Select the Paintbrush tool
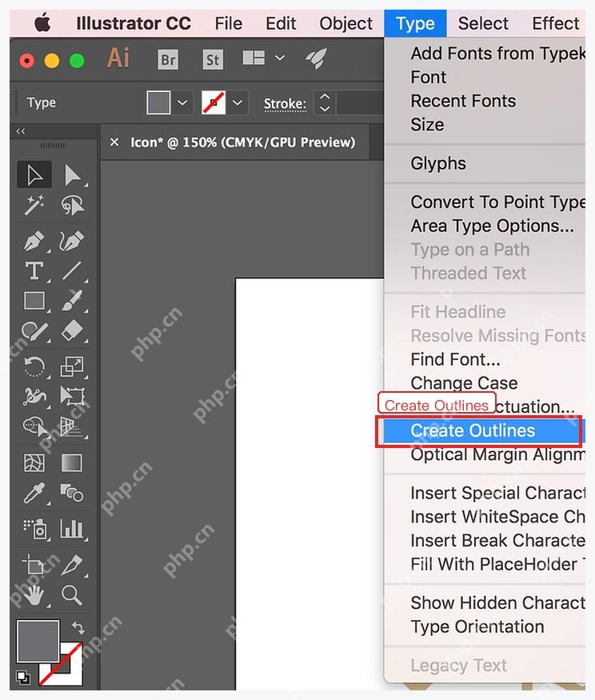The image size is (595, 700). pos(72,301)
